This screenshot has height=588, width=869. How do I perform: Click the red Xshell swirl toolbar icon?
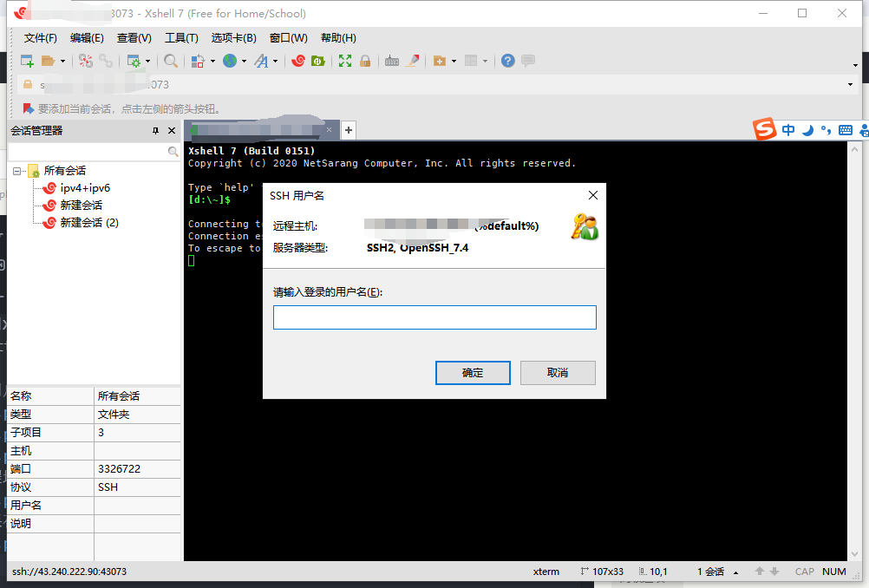[x=298, y=61]
